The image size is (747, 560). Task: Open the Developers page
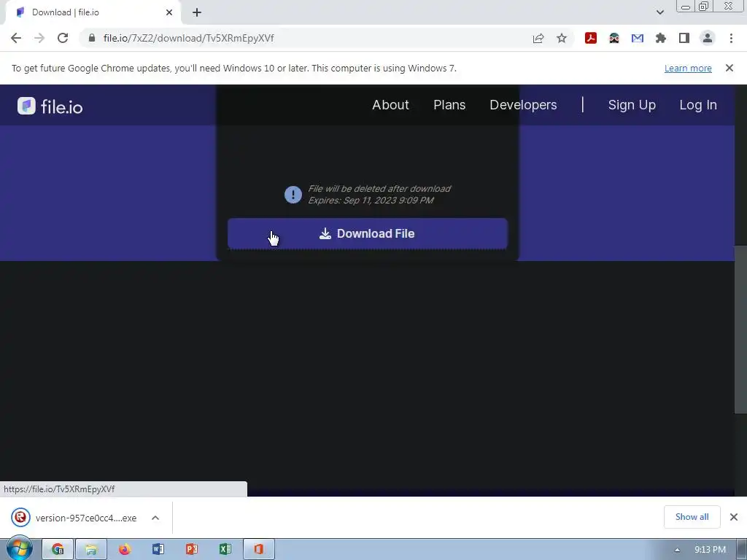523,105
